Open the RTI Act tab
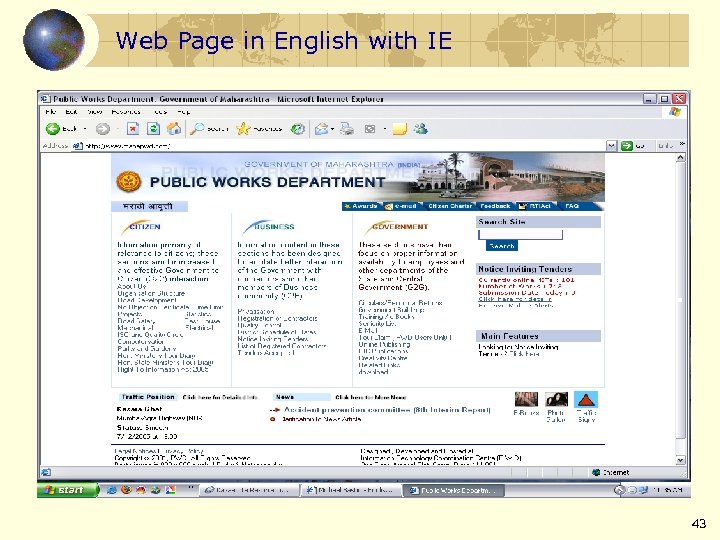Screen dimensions: 720x540 coord(535,206)
